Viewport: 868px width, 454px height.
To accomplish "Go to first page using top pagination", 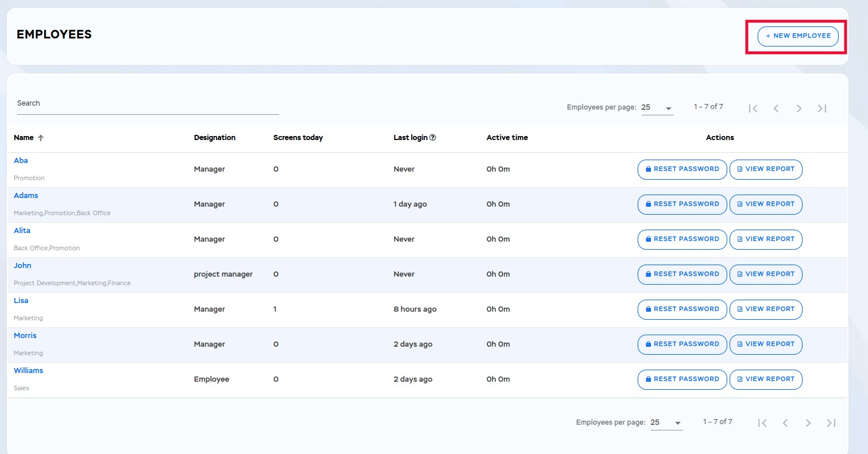I will [x=753, y=108].
